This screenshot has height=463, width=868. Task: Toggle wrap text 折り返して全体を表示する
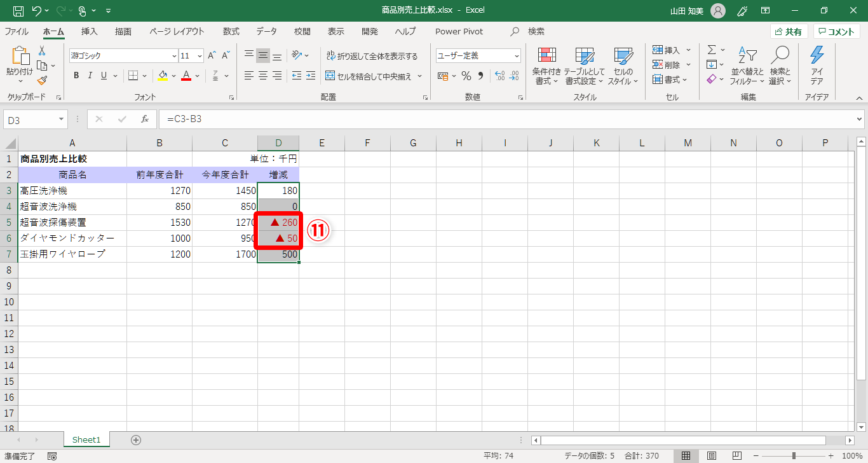[372, 56]
